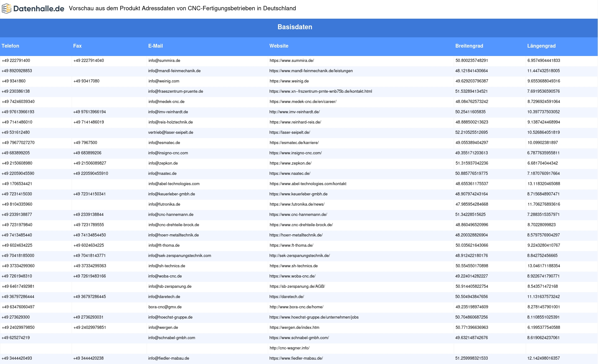The width and height of the screenshot is (598, 364).
Task: Click email bora-cnc@gmx.de
Action: pyautogui.click(x=165, y=307)
